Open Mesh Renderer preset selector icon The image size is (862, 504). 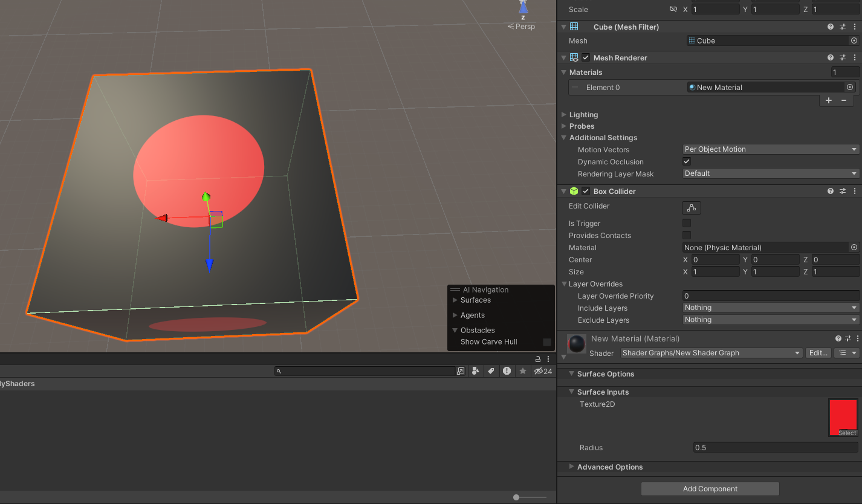pyautogui.click(x=843, y=58)
